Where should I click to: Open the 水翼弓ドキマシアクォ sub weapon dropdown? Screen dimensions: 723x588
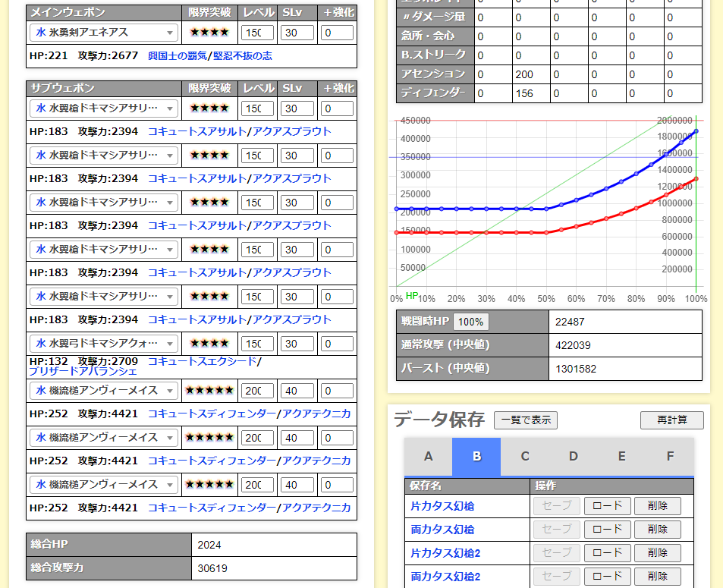coord(104,344)
